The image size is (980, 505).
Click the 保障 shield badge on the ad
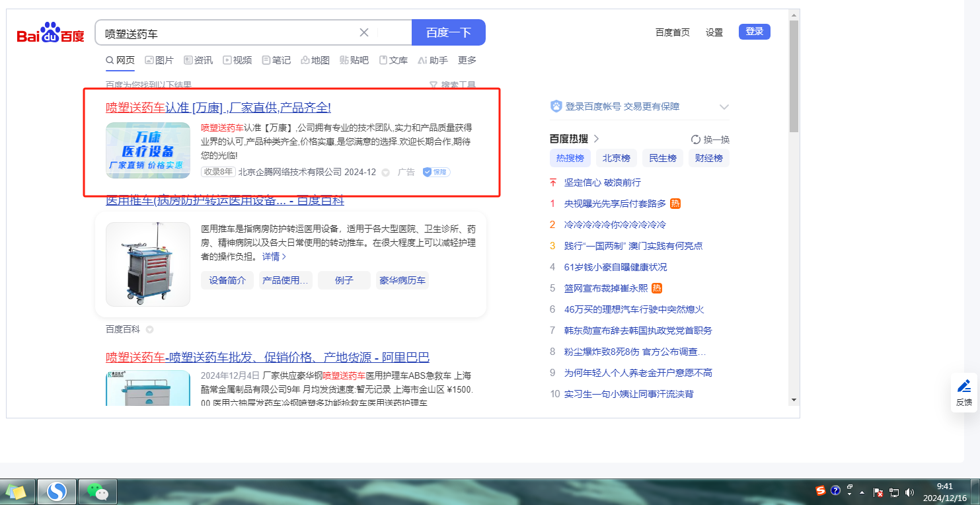[436, 172]
